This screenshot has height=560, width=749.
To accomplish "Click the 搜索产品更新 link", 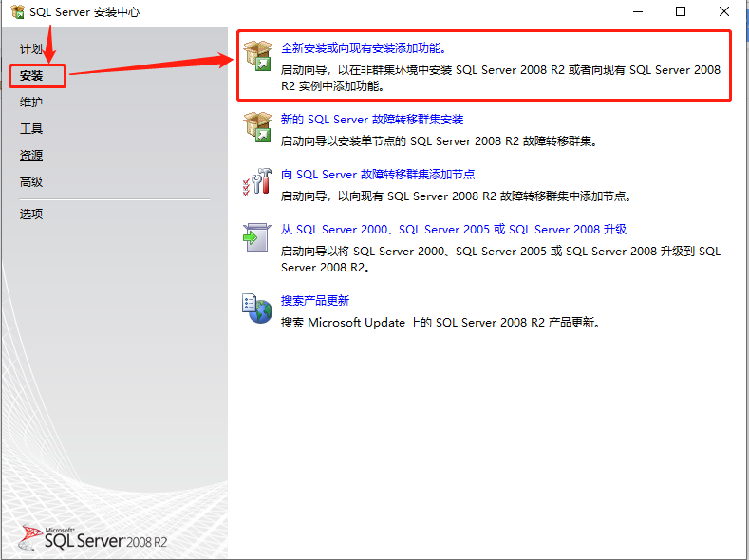I will click(x=315, y=300).
